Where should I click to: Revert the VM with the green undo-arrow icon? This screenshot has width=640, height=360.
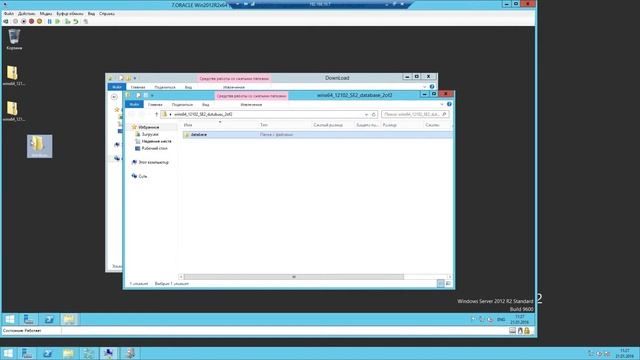76,21
